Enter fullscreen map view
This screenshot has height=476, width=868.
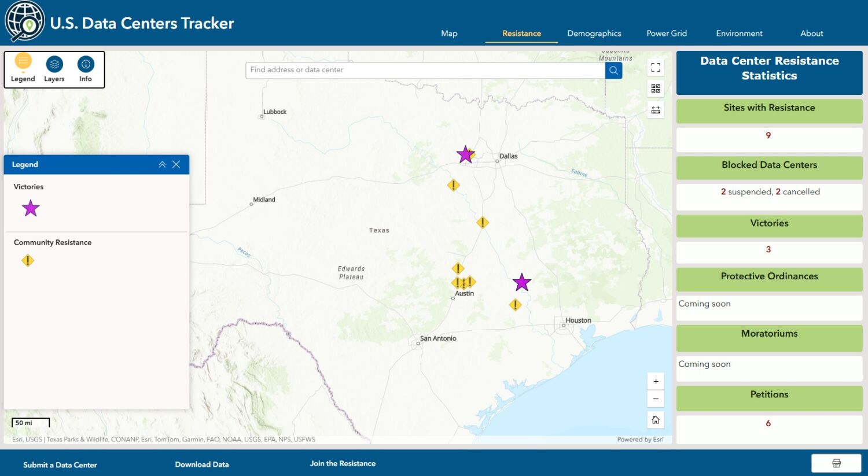tap(656, 68)
